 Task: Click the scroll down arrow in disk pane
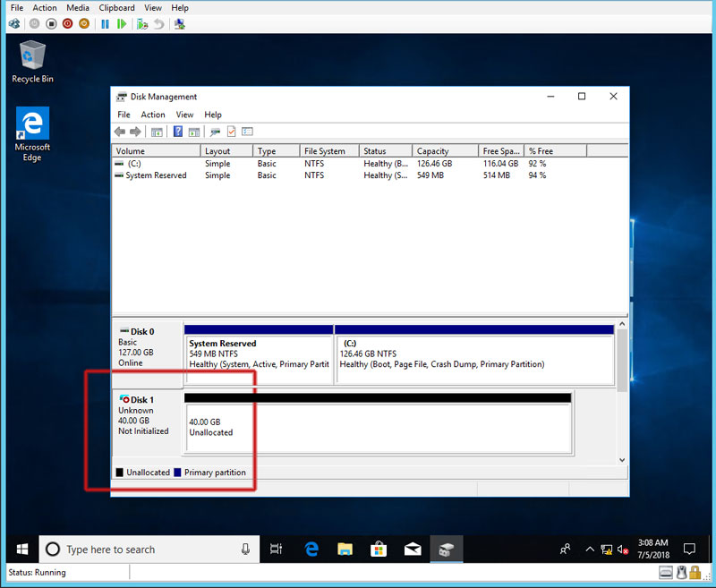click(x=622, y=459)
